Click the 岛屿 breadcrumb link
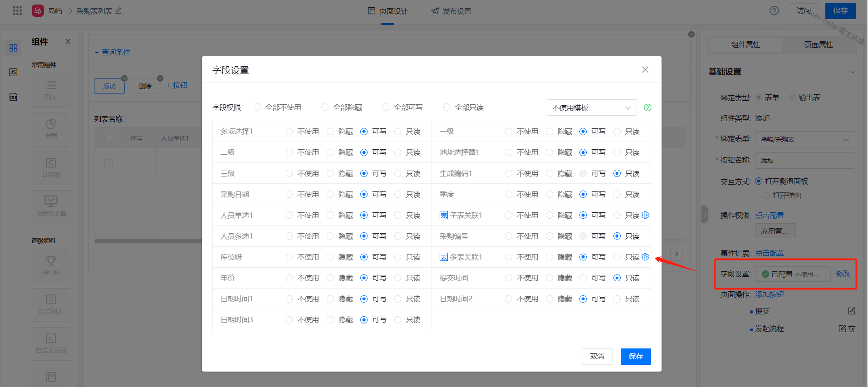Viewport: 868px width, 387px height. pos(55,11)
